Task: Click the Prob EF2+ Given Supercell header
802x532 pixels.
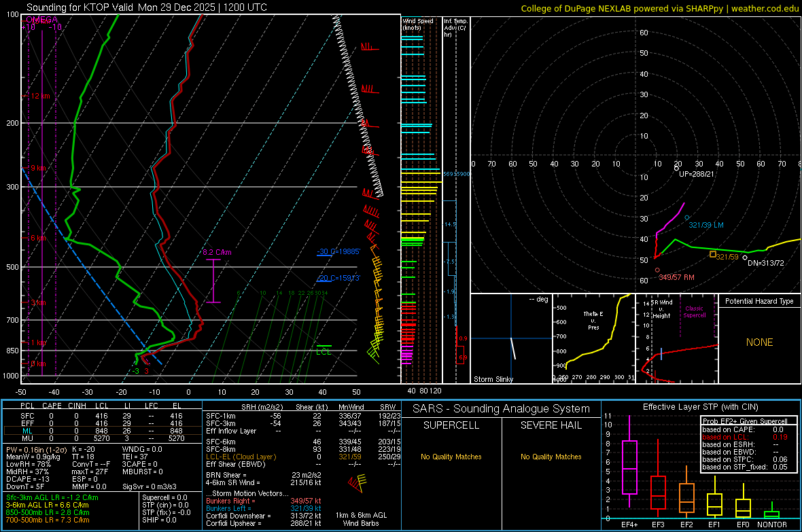Action: coord(745,421)
